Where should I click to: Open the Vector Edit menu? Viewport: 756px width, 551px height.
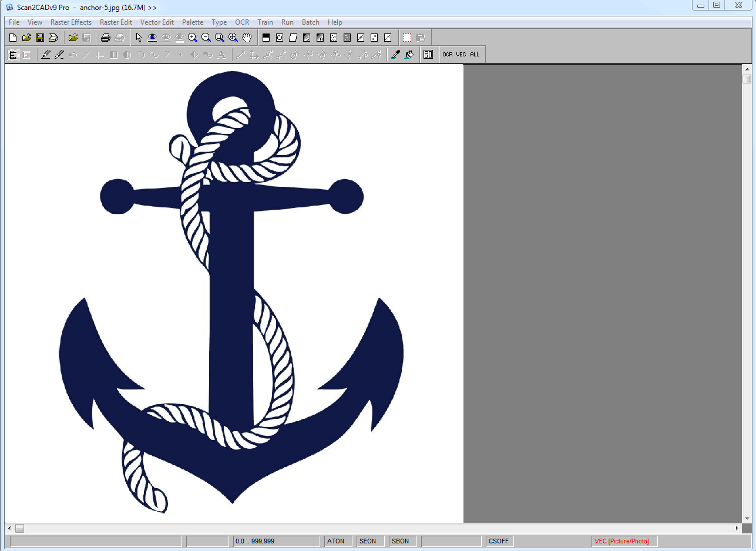(156, 22)
